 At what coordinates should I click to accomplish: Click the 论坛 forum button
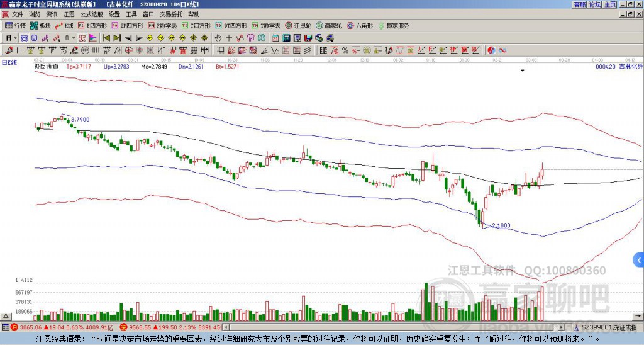click(595, 4)
